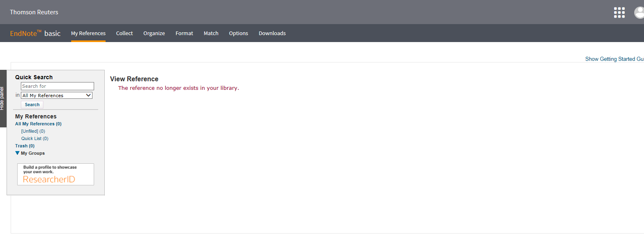The image size is (644, 236).
Task: Open the user profile avatar icon
Action: pyautogui.click(x=639, y=13)
